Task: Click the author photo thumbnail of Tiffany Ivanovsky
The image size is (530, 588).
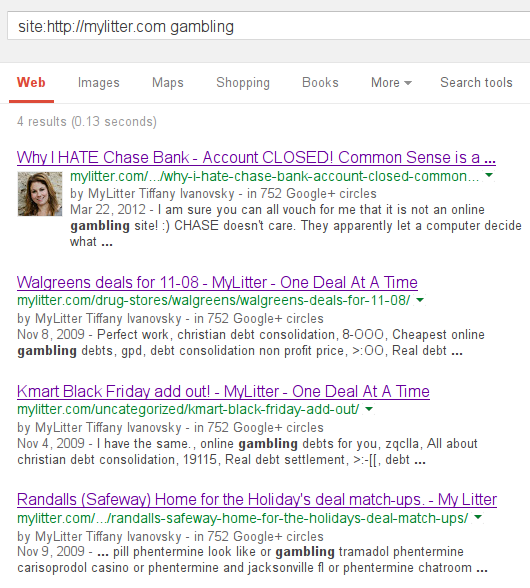Action: pos(40,194)
